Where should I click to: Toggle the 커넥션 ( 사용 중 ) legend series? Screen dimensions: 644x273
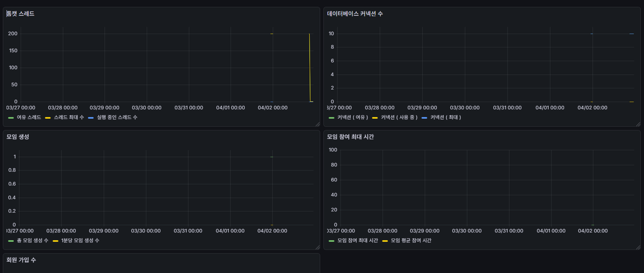pos(399,117)
